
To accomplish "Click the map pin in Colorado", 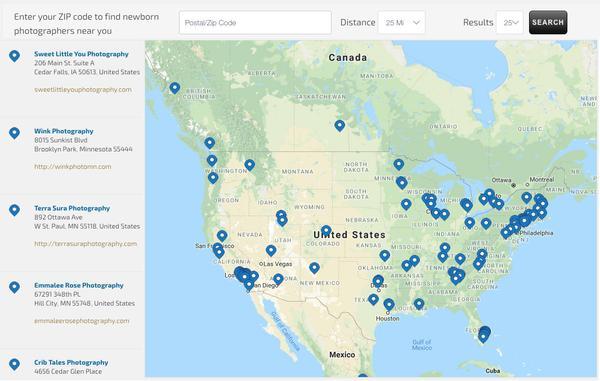I will coord(326,230).
